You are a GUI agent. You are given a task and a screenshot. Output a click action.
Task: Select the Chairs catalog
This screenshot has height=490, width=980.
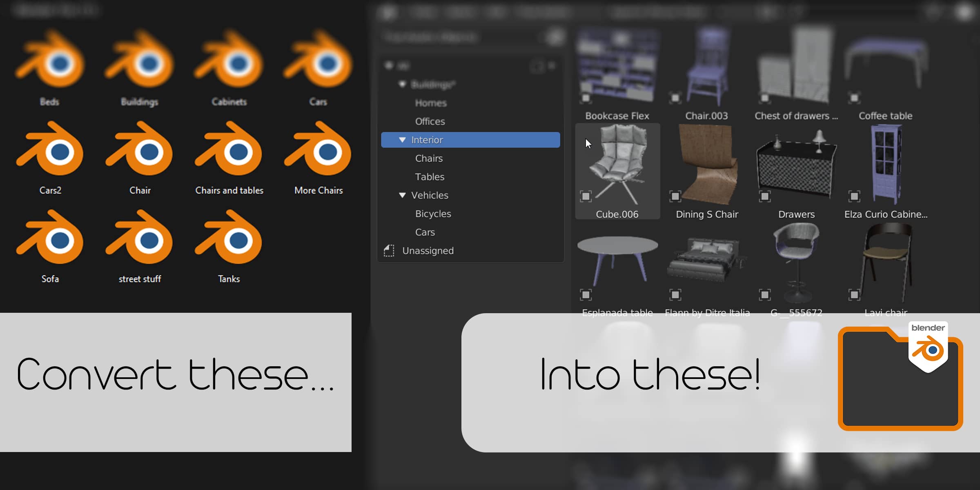(x=429, y=158)
